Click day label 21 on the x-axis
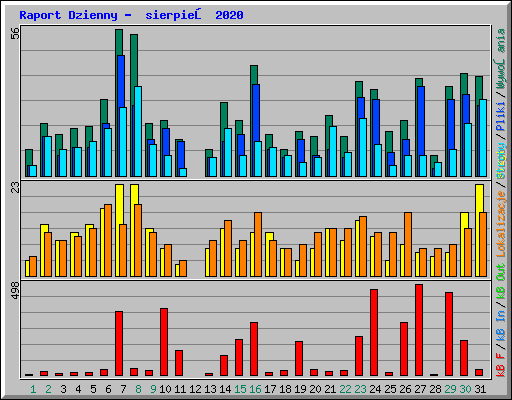The height and width of the screenshot is (400, 512). click(x=330, y=389)
